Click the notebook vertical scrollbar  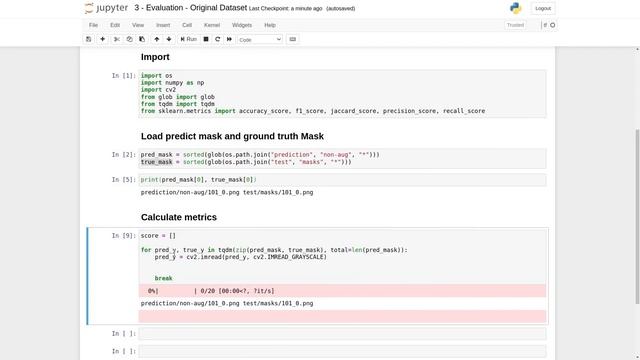point(637,216)
